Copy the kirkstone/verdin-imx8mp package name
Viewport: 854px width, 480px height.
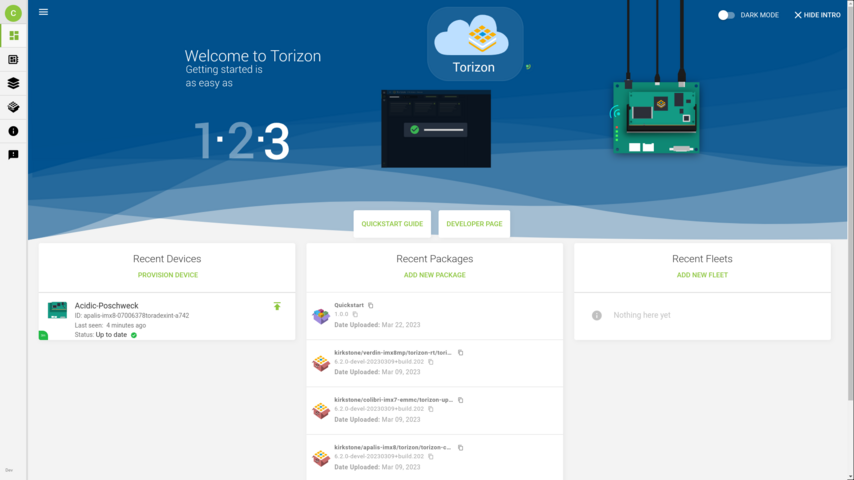(461, 352)
